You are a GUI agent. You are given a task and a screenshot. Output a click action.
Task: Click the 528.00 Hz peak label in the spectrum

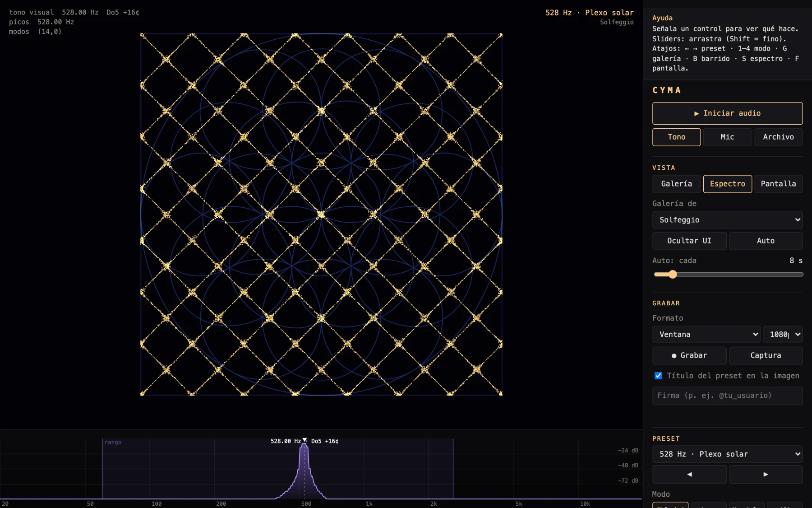click(286, 441)
